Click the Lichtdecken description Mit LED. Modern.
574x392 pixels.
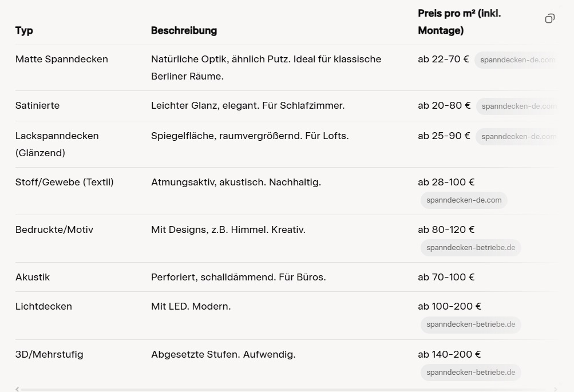coord(191,306)
